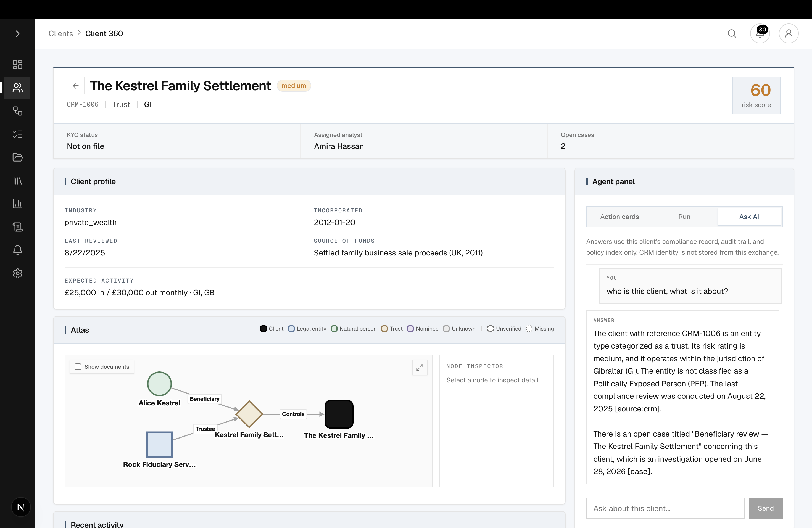Click the incorporated date 2012-01-20
The width and height of the screenshot is (812, 528).
(x=334, y=222)
